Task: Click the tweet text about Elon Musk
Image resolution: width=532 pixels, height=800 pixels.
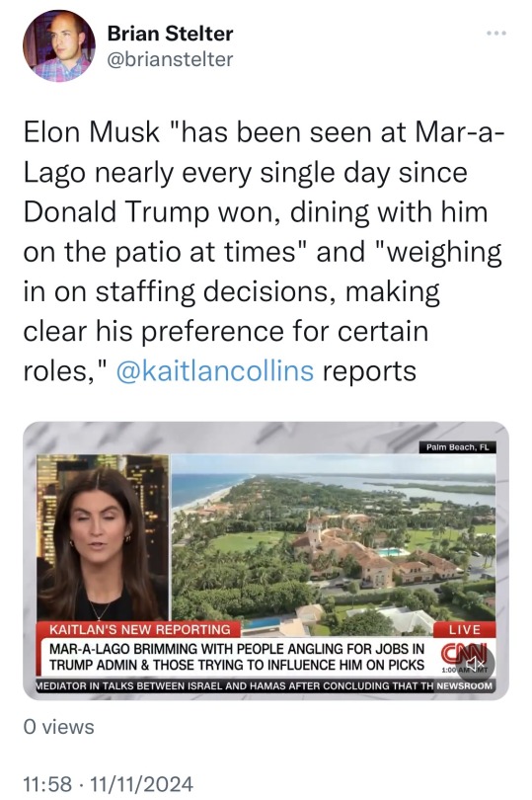Action: [263, 251]
